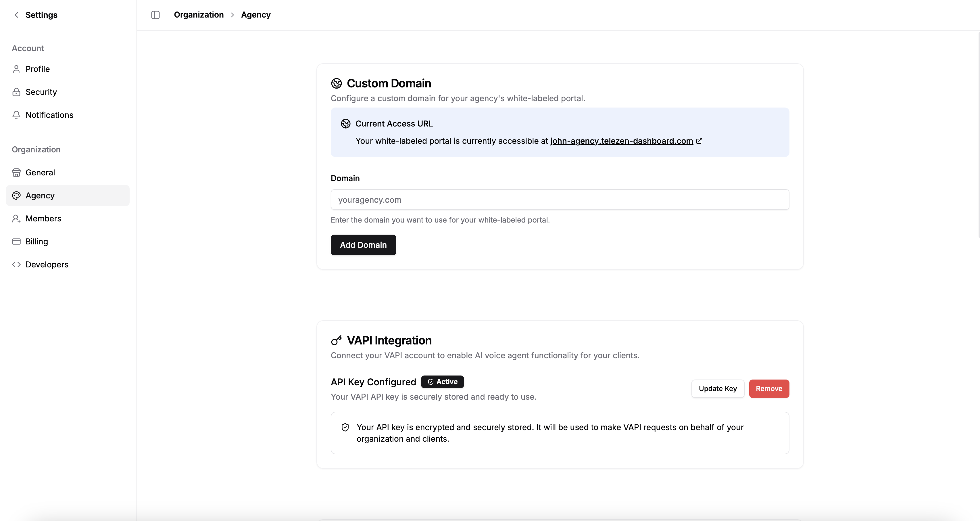Click 'Enter the domain you want to use' hint

[x=440, y=220]
